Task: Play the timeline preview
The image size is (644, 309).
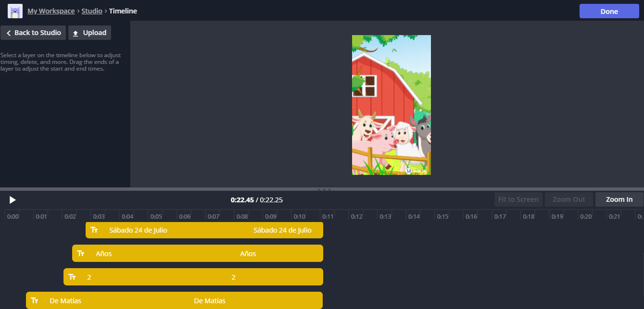Action: (13, 200)
